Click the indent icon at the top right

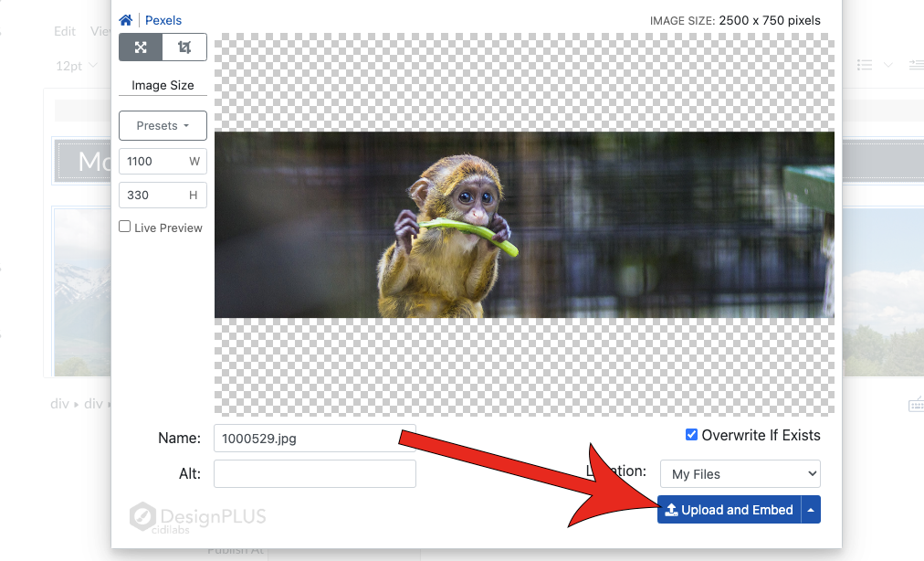917,64
